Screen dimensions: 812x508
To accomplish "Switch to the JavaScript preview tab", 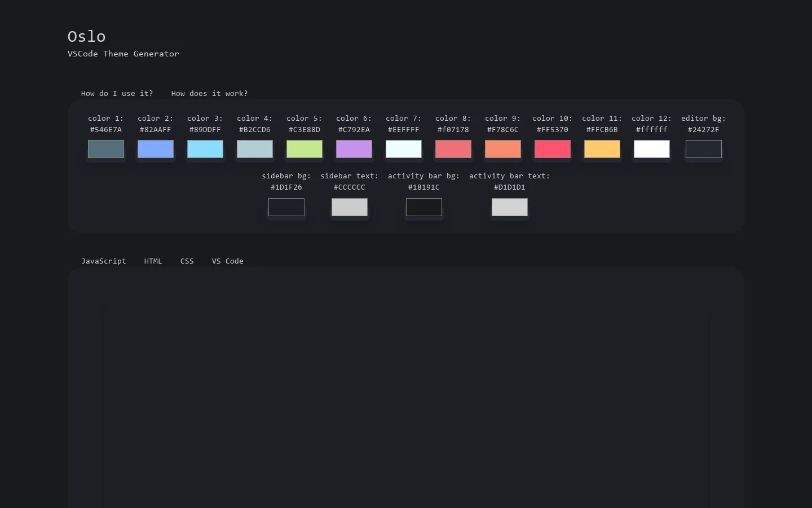I will point(104,261).
